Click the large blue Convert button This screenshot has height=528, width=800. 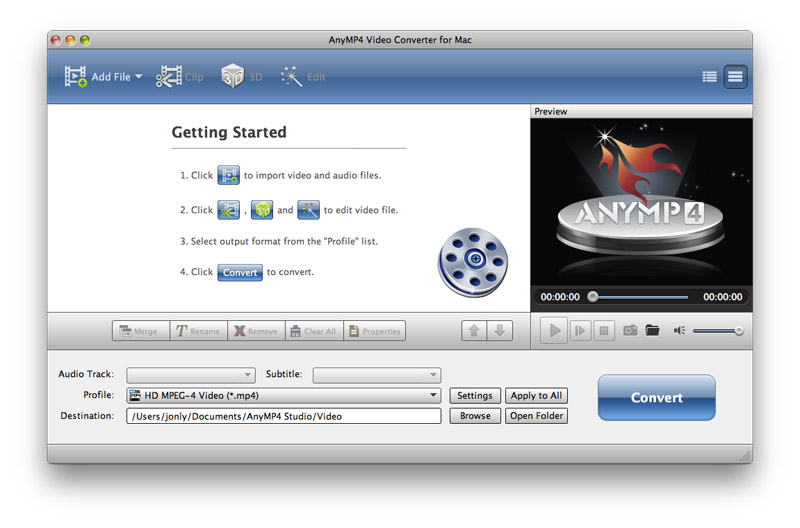coord(657,397)
